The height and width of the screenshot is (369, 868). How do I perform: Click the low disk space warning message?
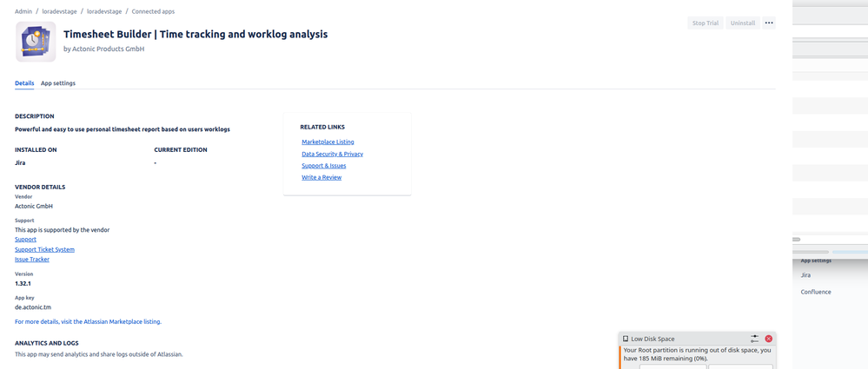coord(697,354)
